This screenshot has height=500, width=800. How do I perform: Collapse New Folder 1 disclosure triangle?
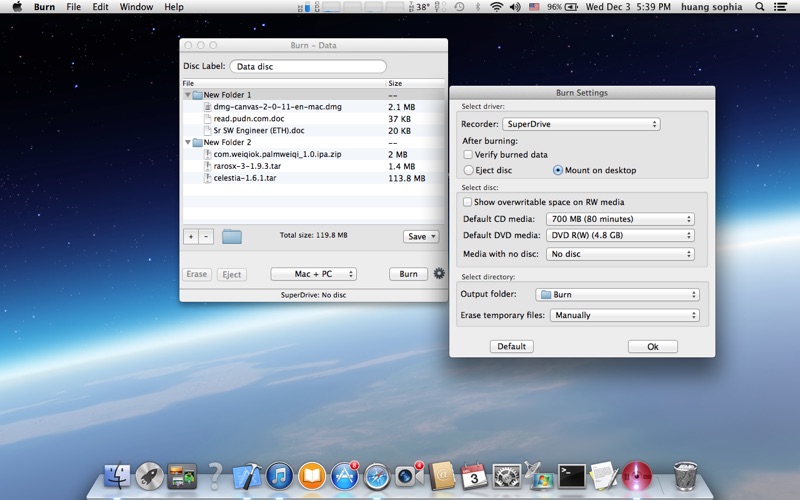[x=188, y=95]
